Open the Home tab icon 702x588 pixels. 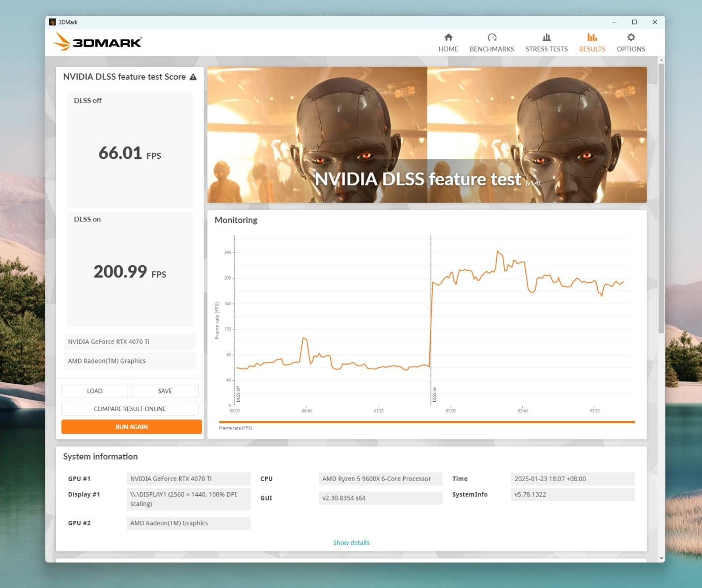448,37
